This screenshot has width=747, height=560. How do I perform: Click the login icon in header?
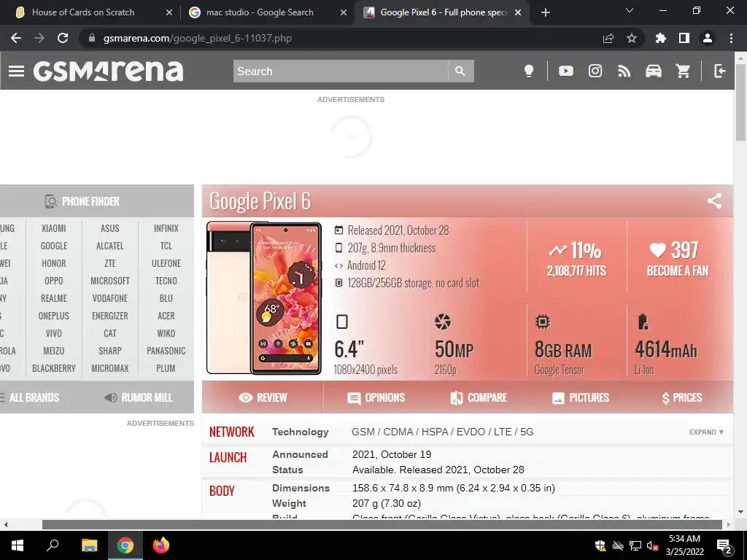pos(720,71)
